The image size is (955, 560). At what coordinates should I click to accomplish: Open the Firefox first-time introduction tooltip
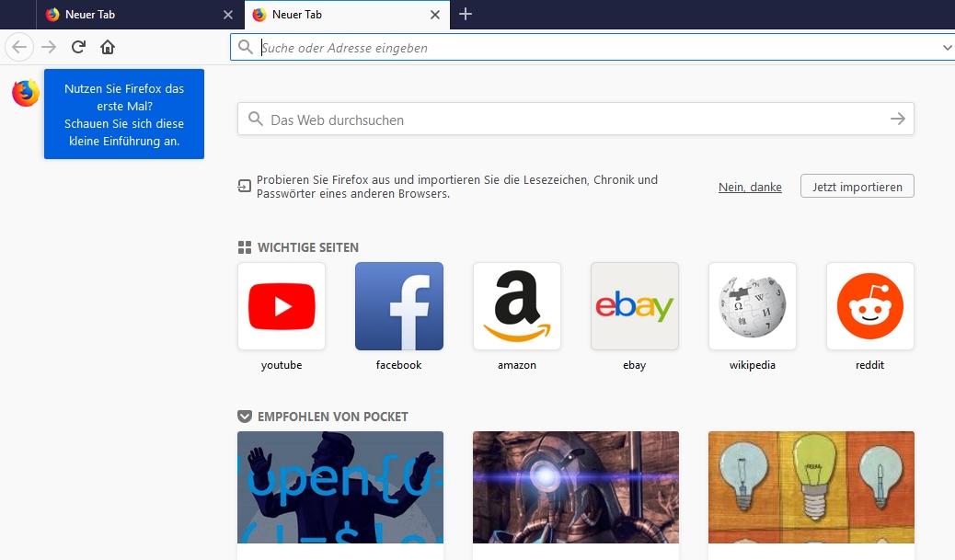click(124, 114)
